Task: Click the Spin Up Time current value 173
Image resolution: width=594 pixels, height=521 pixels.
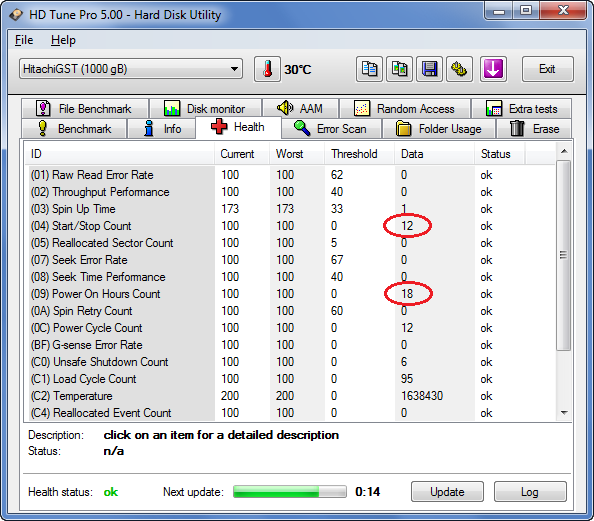Action: pyautogui.click(x=230, y=209)
